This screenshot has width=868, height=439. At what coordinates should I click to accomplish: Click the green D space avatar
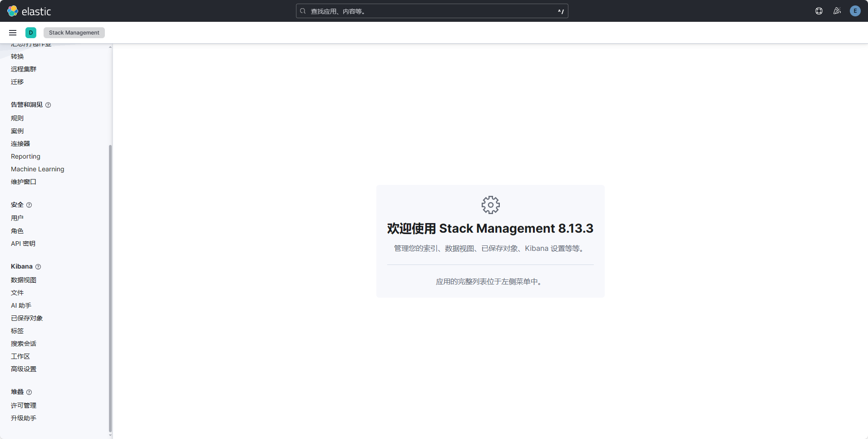[x=31, y=33]
